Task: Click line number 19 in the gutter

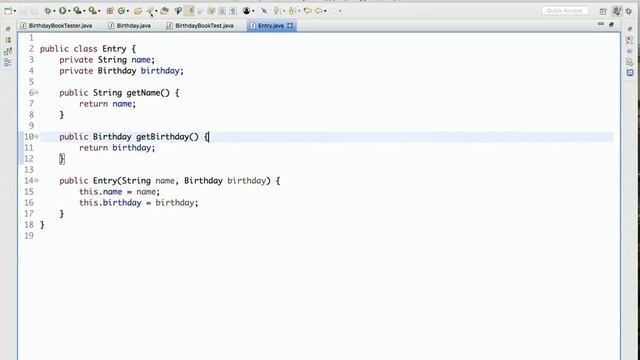Action: 29,236
